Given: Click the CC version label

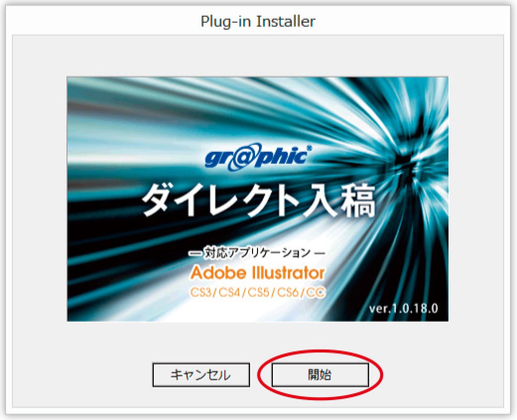Looking at the screenshot, I should point(316,293).
